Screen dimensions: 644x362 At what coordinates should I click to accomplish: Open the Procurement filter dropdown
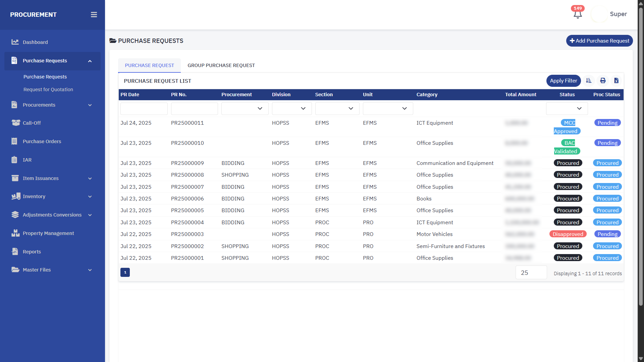245,109
